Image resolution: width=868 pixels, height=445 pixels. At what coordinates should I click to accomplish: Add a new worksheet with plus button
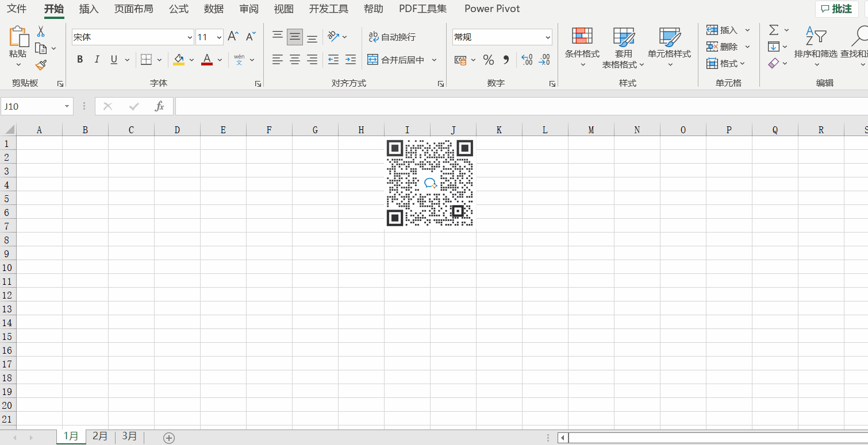(169, 438)
